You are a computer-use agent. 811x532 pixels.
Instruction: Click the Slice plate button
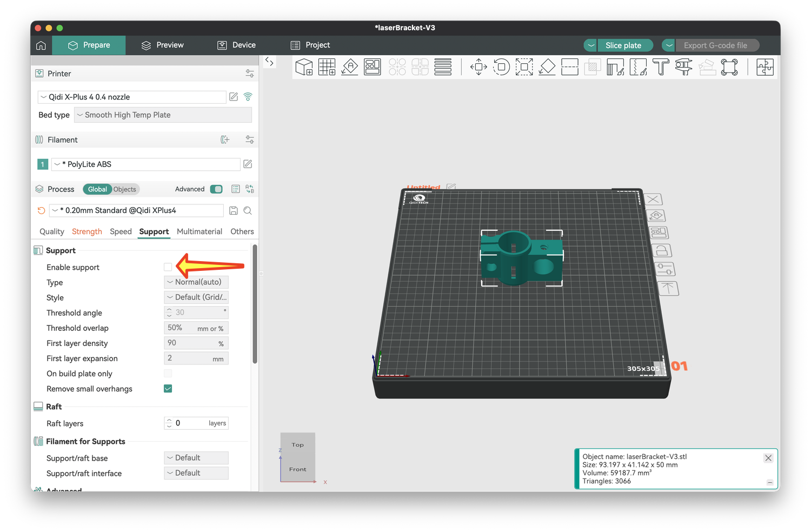tap(623, 45)
